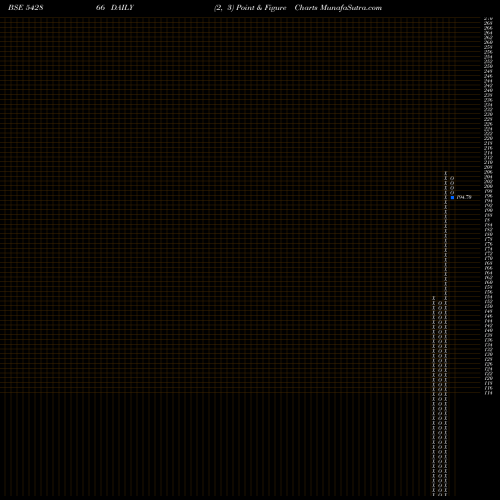Screen dimensions: 500x500
Task: Click the 'BSE 5428' header text
Action: click(x=26, y=8)
